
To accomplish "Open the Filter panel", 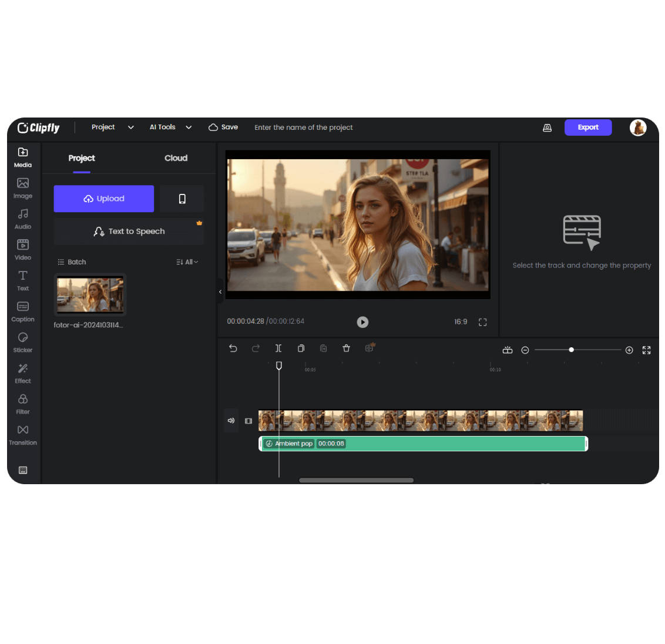I will tap(22, 403).
